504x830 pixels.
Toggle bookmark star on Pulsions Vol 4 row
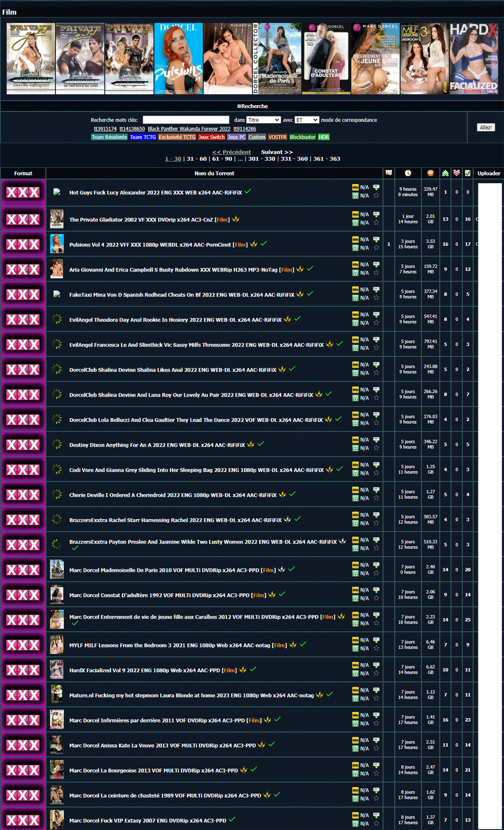tap(376, 247)
